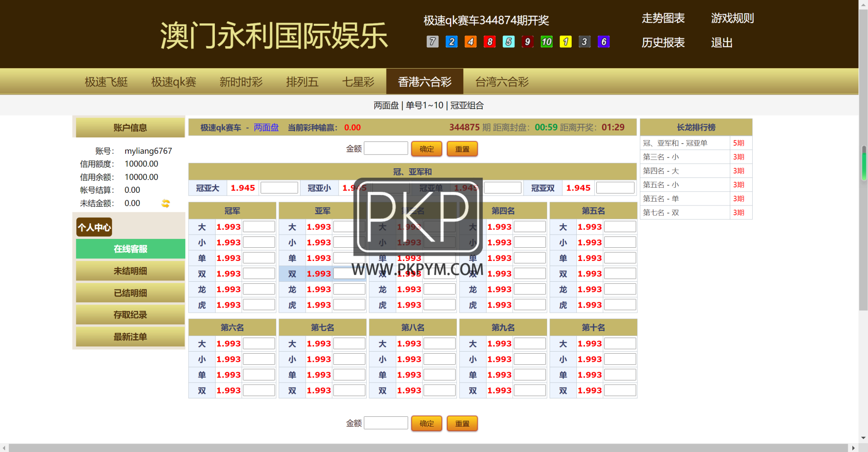Switch to the 极速qk赛 tab
Image resolution: width=868 pixels, height=452 pixels.
coord(174,82)
